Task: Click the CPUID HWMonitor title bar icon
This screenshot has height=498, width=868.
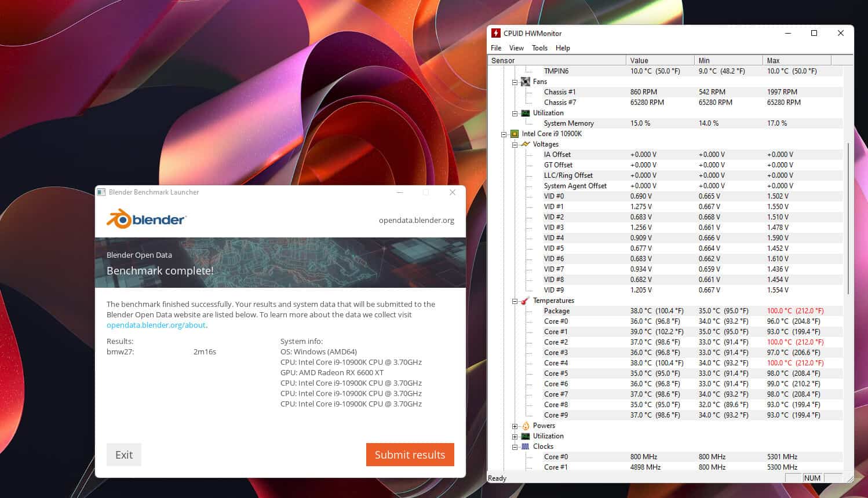Action: click(x=496, y=33)
